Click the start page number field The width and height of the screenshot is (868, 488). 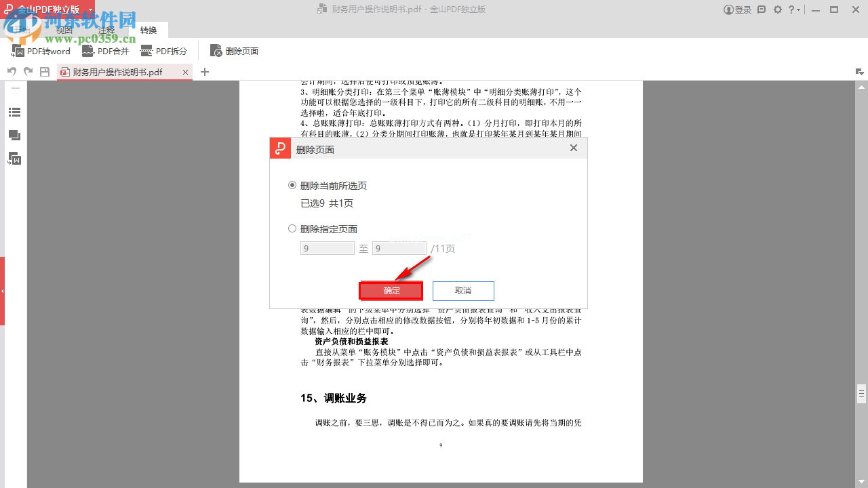328,249
